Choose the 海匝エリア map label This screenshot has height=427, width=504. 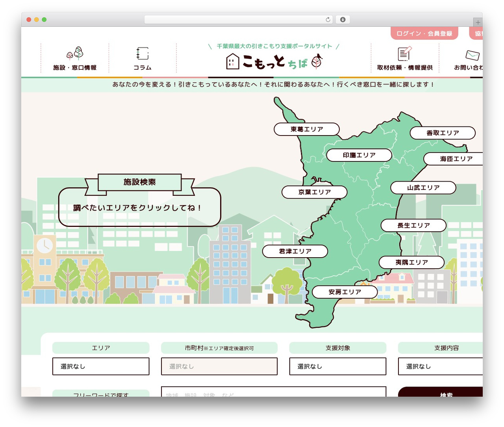453,159
